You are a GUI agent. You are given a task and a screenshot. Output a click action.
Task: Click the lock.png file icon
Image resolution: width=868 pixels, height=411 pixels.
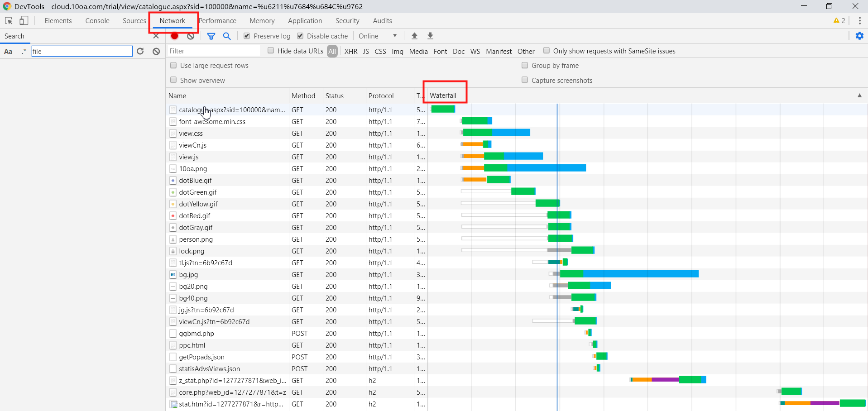173,251
